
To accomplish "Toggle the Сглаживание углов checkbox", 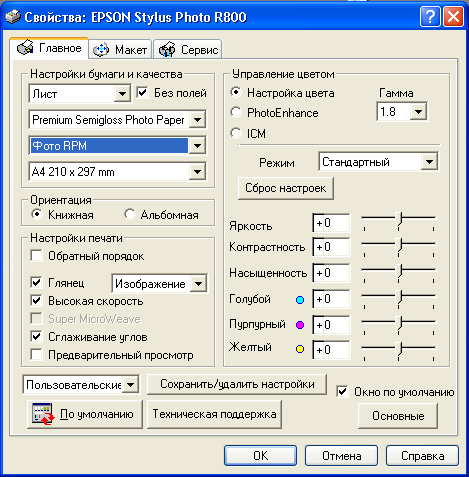I will coord(36,336).
